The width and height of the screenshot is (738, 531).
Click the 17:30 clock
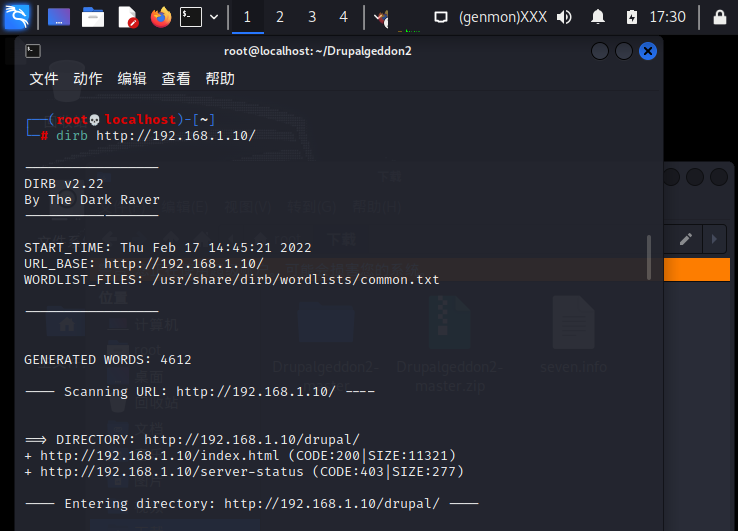667,17
